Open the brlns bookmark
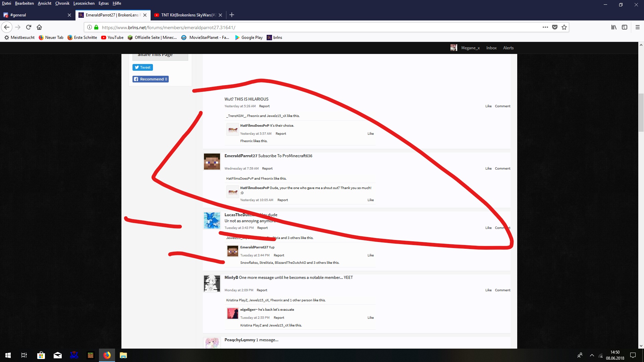This screenshot has height=362, width=644. pyautogui.click(x=274, y=38)
